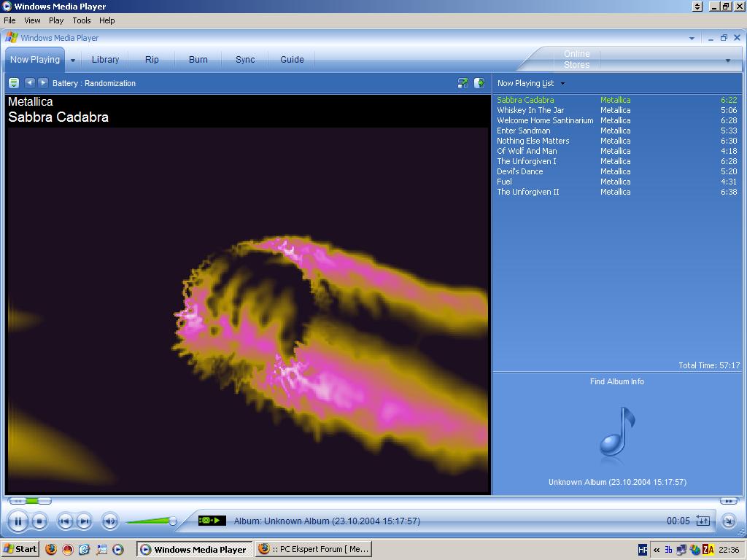
Task: Click the Find Album Info link
Action: tap(616, 381)
